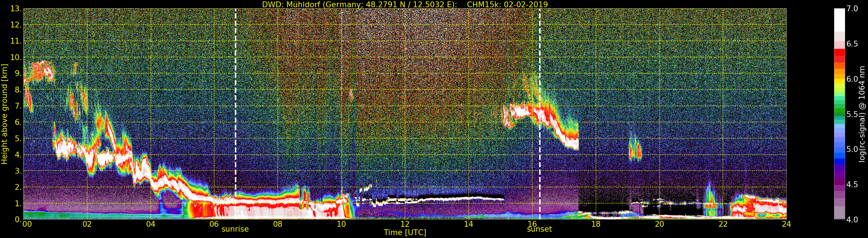Click the '02' time tick label
Viewport: 868px width, 238px height.
click(87, 224)
